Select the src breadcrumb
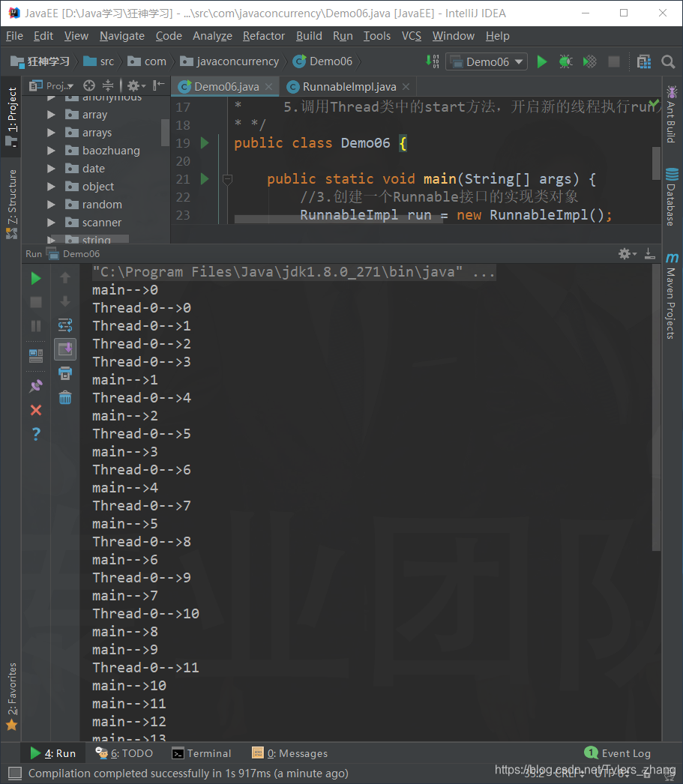 (98, 61)
